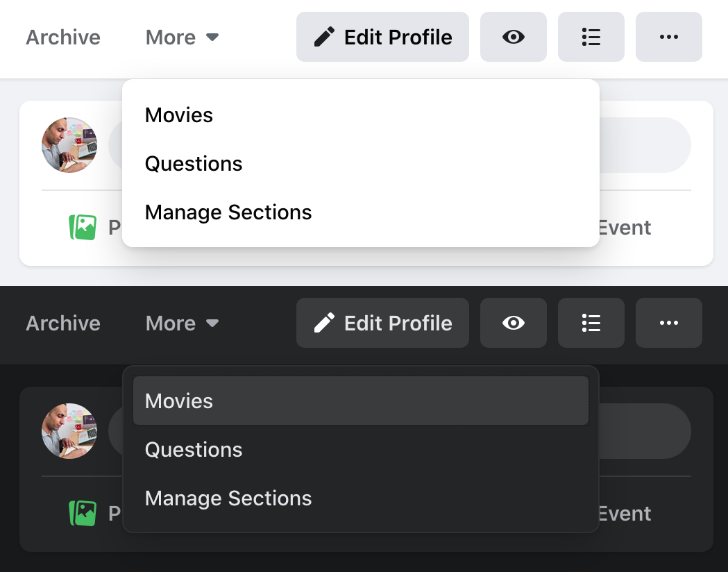Open Manage Sections in the dark theme menu
Screen dimensions: 728x572
tap(228, 498)
